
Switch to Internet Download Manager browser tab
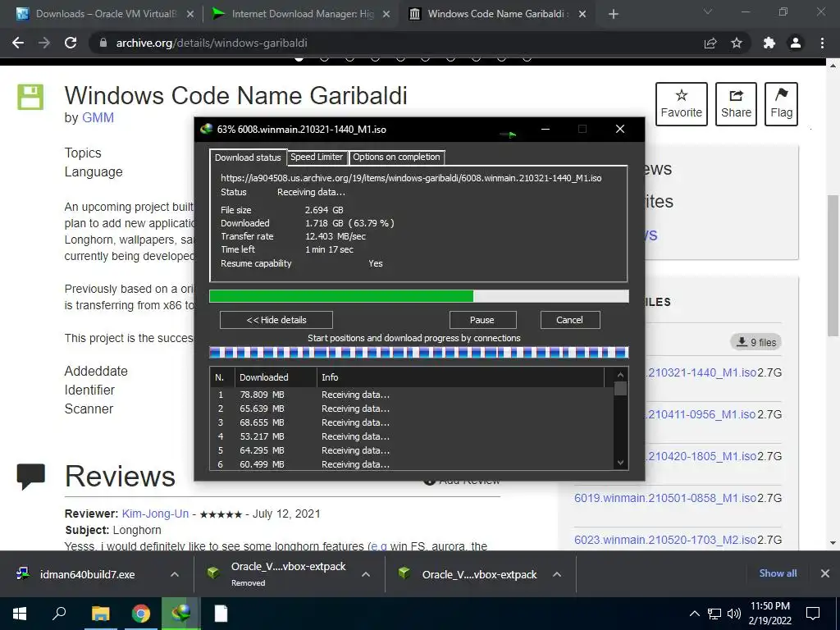(x=302, y=14)
